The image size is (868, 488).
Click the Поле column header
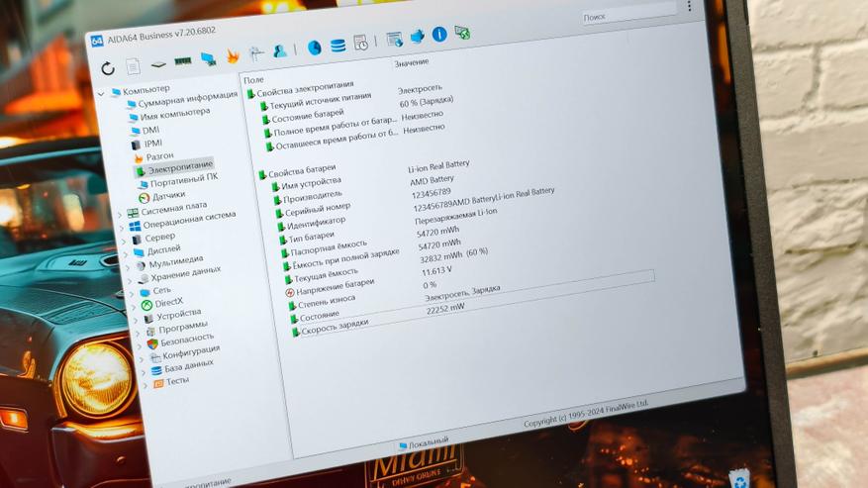tap(253, 80)
